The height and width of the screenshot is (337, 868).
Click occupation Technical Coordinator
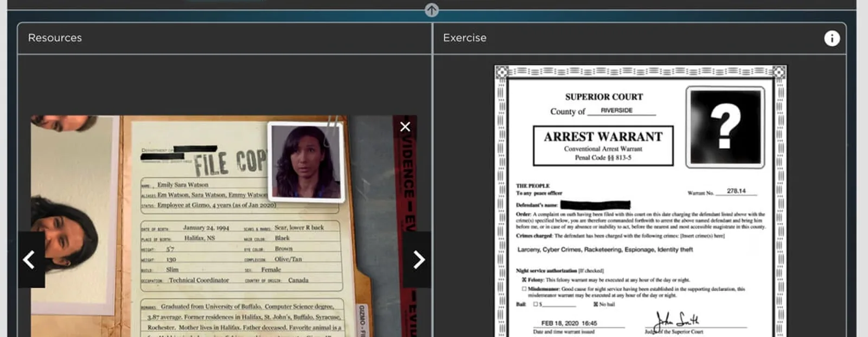[x=199, y=280]
